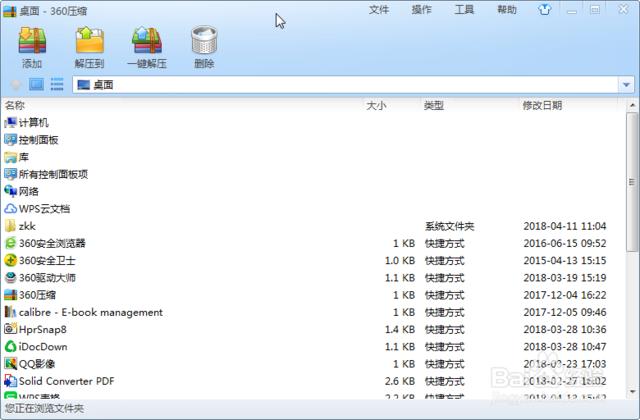
Task: Select the zkk folder icon
Action: coord(10,226)
